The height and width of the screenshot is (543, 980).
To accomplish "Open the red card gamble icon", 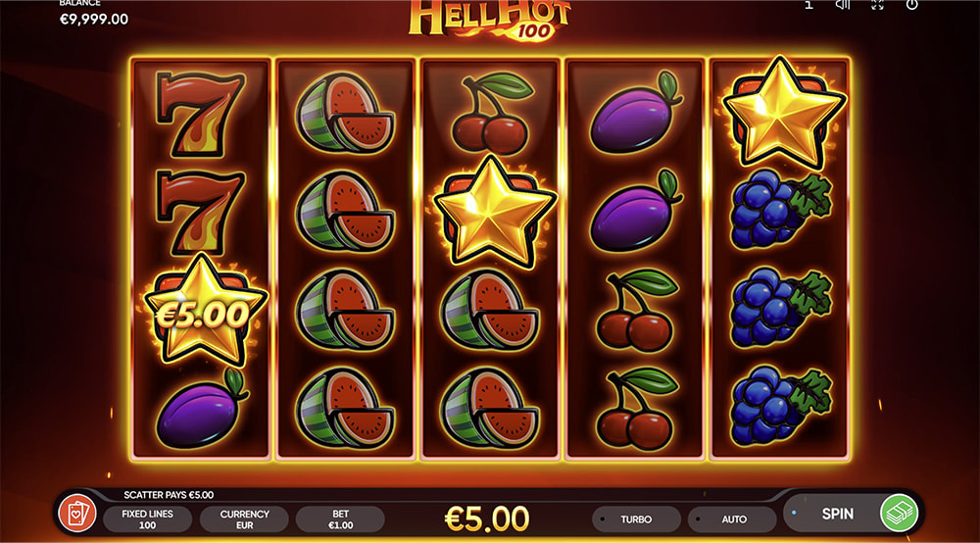I will [x=76, y=513].
